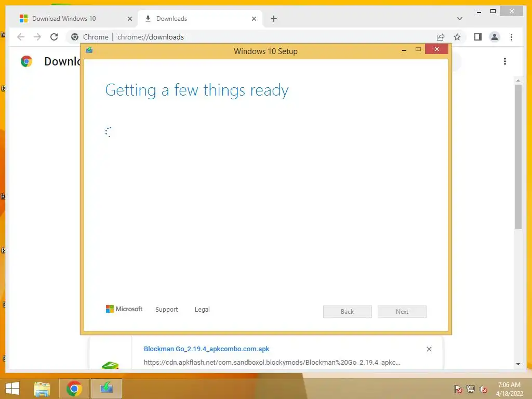Open the Chrome profile avatar
The height and width of the screenshot is (399, 532).
click(x=495, y=37)
